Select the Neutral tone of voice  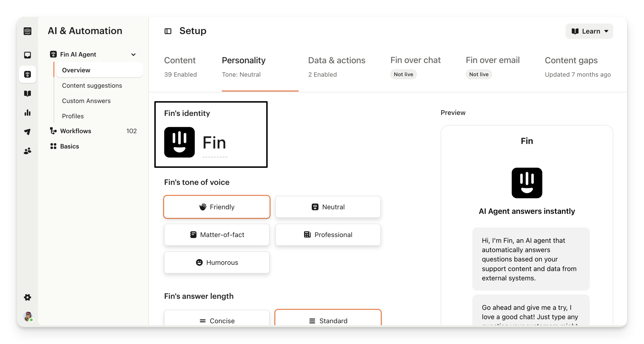point(328,207)
